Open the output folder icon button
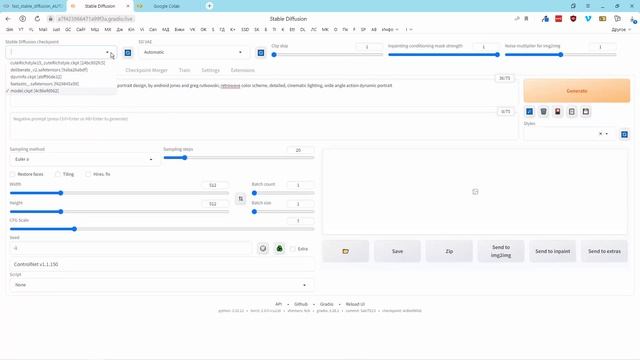This screenshot has height=360, width=640. pos(346,251)
